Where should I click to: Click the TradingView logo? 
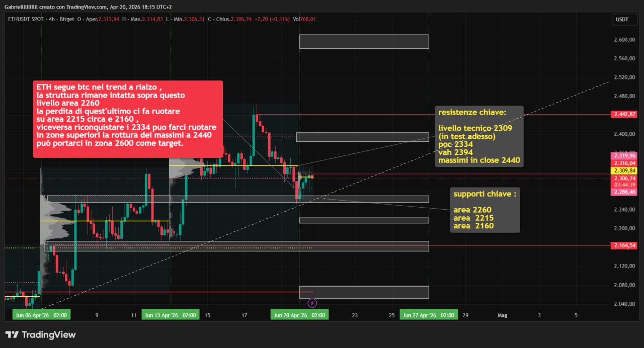pos(40,335)
